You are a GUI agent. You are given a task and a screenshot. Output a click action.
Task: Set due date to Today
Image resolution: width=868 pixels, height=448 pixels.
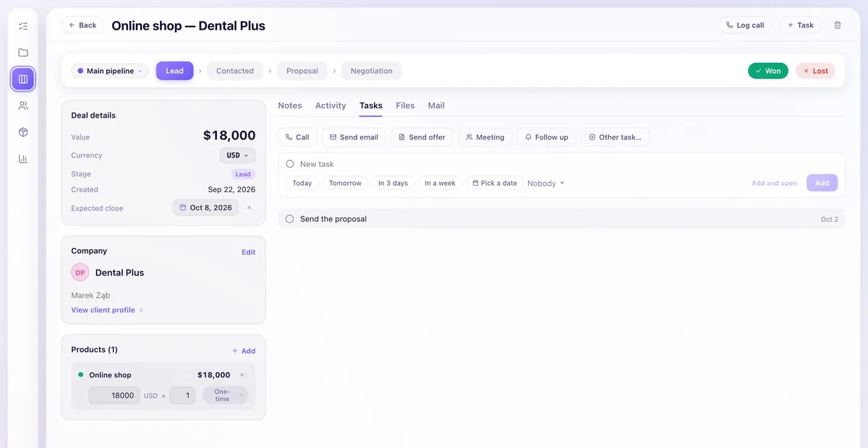pyautogui.click(x=302, y=183)
